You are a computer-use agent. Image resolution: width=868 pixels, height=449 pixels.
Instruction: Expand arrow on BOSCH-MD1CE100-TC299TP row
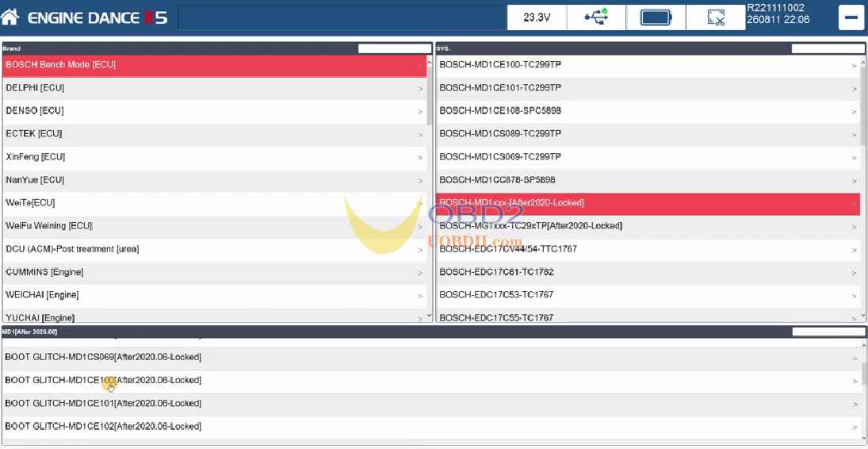855,66
